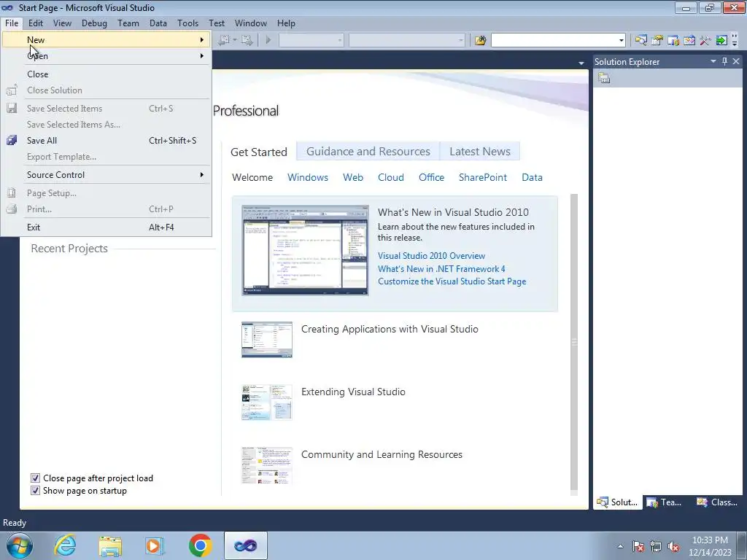Choose Save All in the File menu
This screenshot has width=747, height=560.
click(x=107, y=141)
